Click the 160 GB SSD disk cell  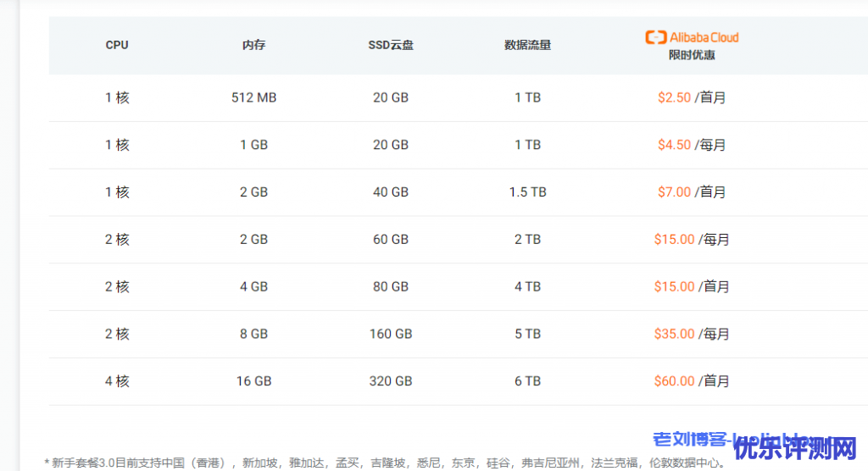pos(391,334)
